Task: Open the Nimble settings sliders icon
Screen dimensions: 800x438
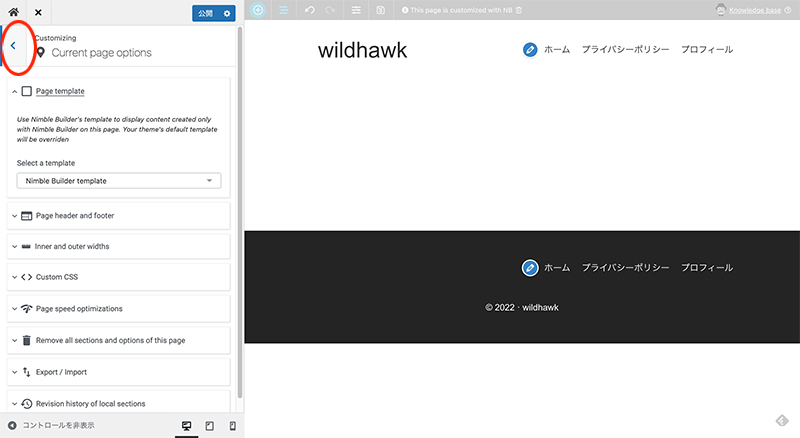Action: tap(357, 10)
